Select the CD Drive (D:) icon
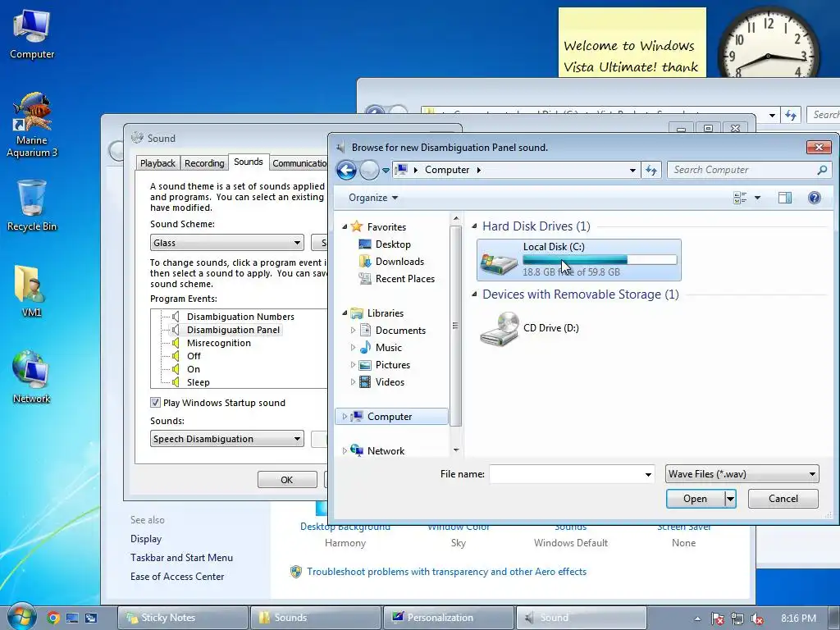 pyautogui.click(x=500, y=328)
